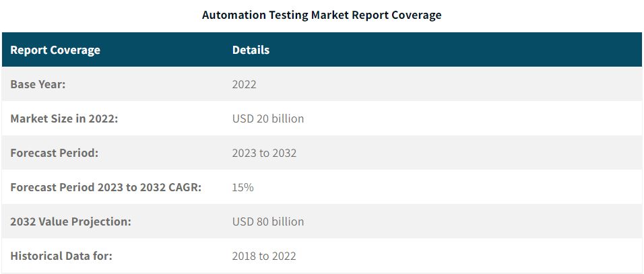Select the Historical Data for: label
Image resolution: width=644 pixels, height=274 pixels.
tap(61, 256)
